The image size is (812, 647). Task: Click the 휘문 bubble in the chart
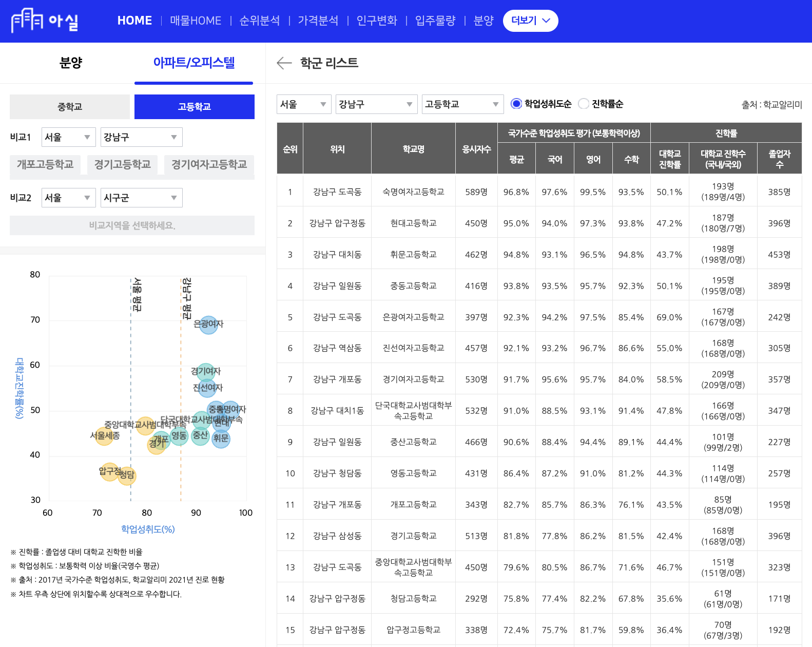[x=221, y=439]
